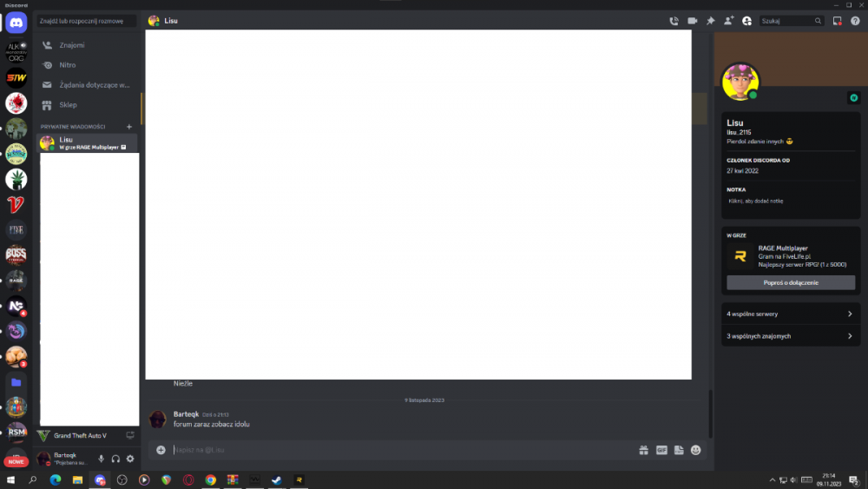The height and width of the screenshot is (489, 868).
Task: Click message 'forum zaraz zobacz idolu'
Action: coord(212,424)
